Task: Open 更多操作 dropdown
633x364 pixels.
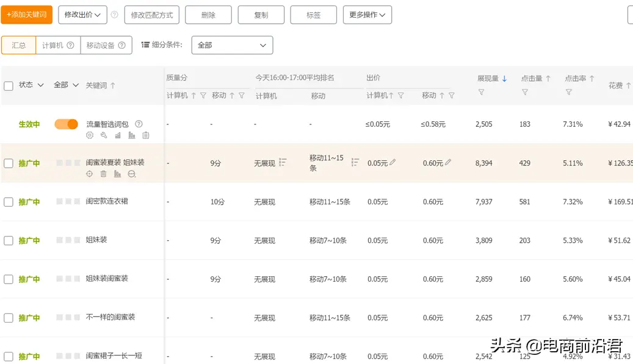Action: [367, 15]
